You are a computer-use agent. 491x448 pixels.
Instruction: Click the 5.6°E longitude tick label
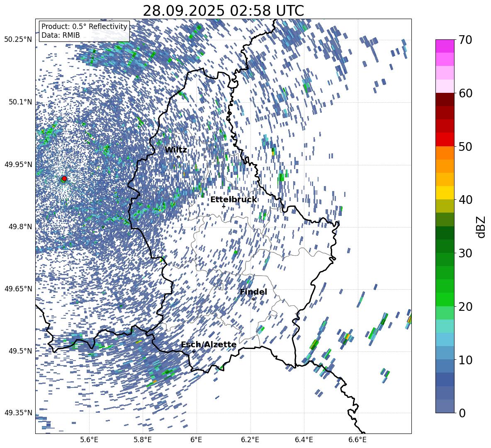(89, 440)
